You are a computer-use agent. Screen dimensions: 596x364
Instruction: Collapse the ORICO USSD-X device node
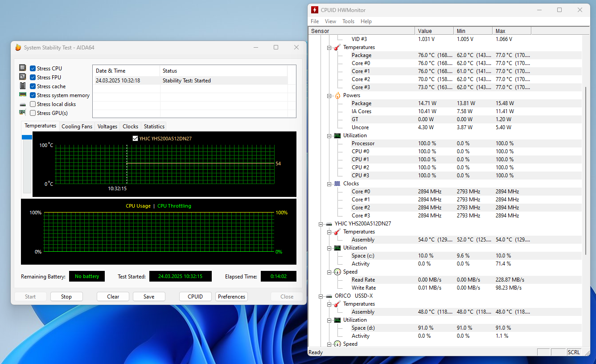[x=321, y=296]
